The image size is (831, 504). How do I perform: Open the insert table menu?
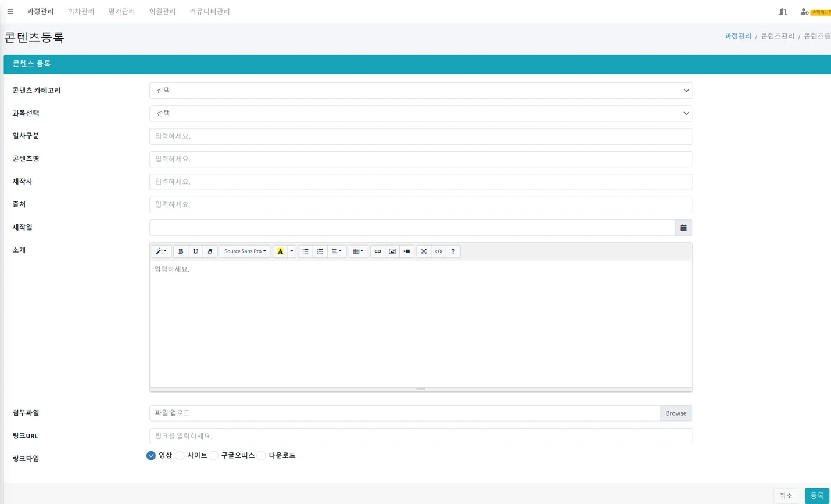point(358,251)
